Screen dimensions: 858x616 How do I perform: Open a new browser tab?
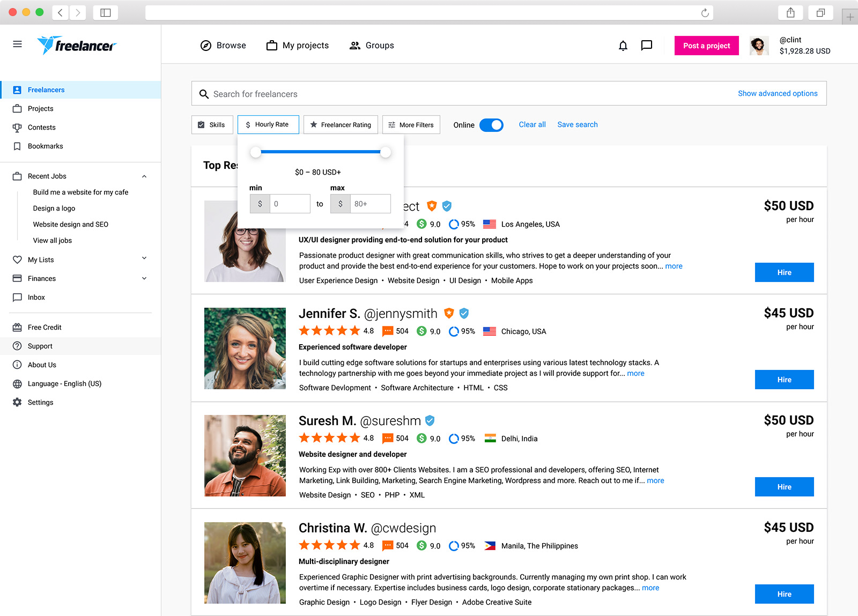click(850, 17)
